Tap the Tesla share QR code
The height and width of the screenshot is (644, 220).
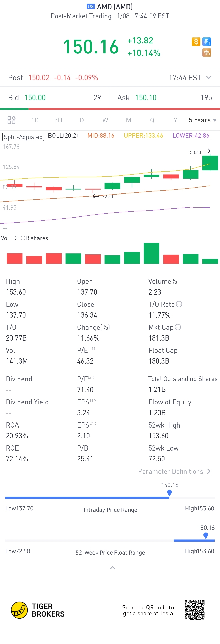195,610
